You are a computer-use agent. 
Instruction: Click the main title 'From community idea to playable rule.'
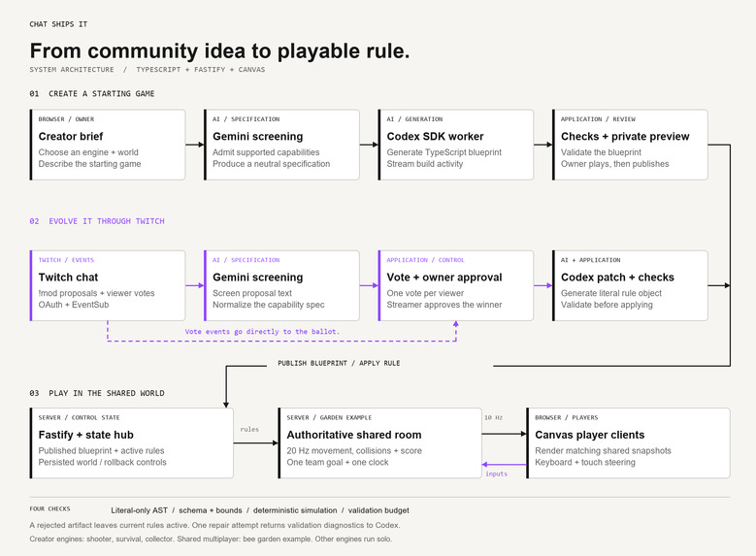(220, 51)
